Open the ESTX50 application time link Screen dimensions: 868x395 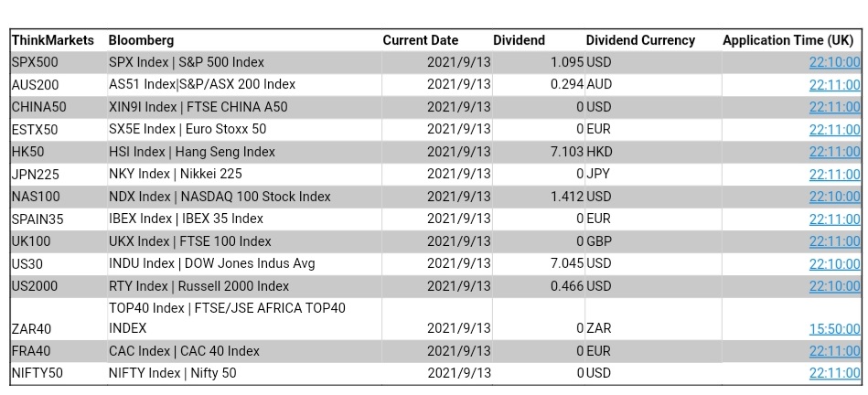point(834,130)
